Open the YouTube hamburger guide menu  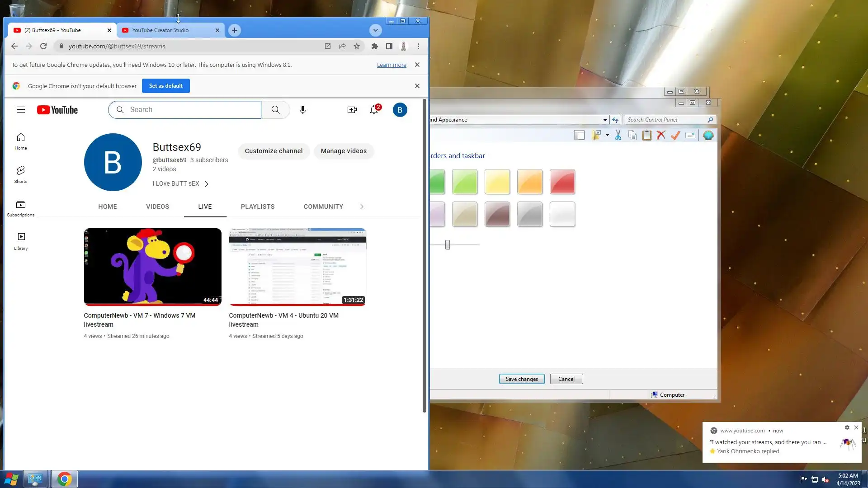21,110
